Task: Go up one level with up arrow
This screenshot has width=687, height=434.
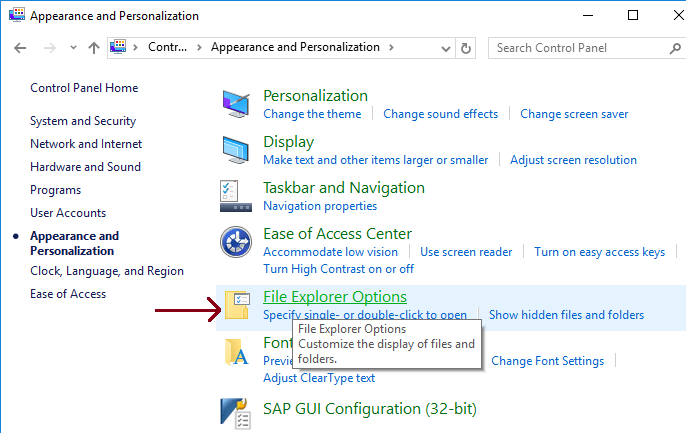Action: tap(93, 48)
